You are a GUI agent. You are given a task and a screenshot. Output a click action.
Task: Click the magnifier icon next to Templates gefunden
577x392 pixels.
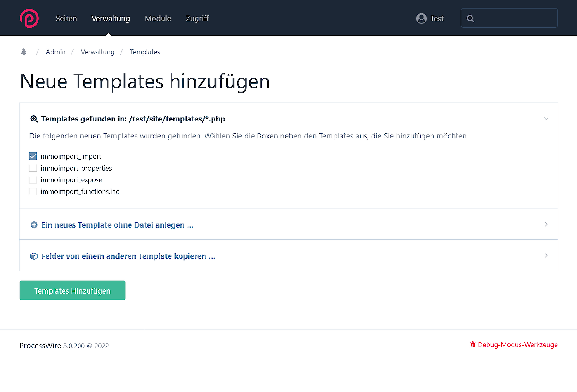click(x=34, y=119)
